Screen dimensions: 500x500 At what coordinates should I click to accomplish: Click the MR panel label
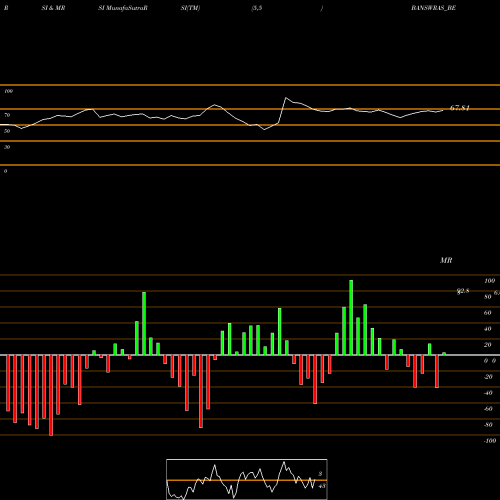(446, 260)
